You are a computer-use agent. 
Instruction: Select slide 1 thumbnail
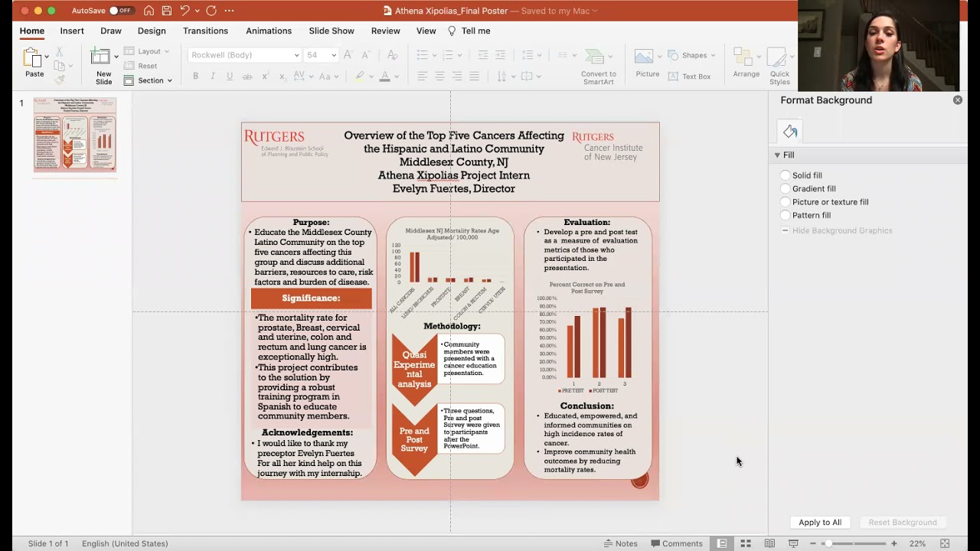pos(75,134)
